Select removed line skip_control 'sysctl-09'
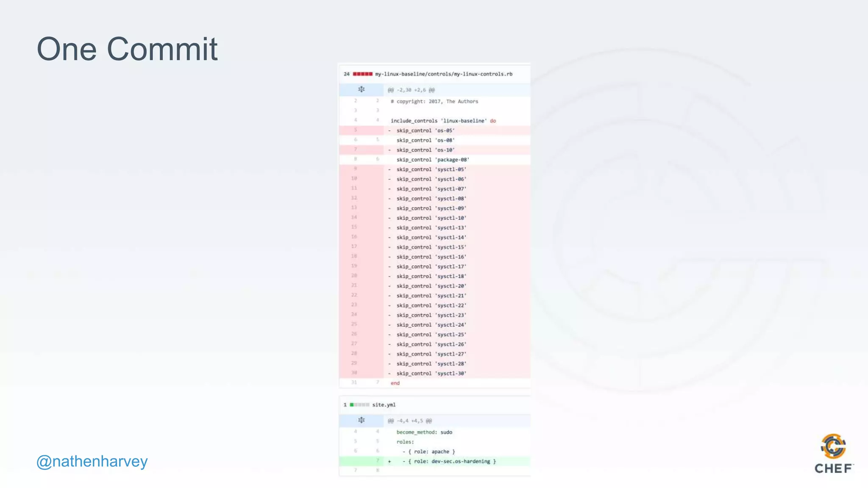 [x=434, y=208]
